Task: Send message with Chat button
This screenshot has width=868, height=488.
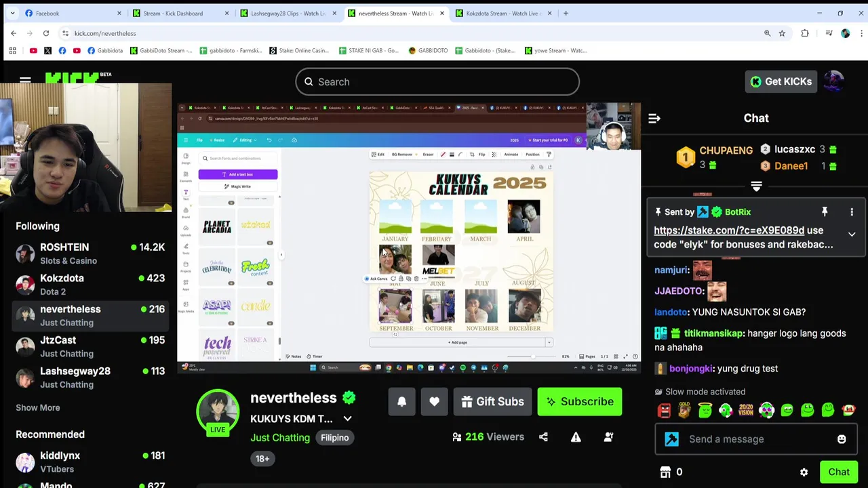Action: (839, 472)
